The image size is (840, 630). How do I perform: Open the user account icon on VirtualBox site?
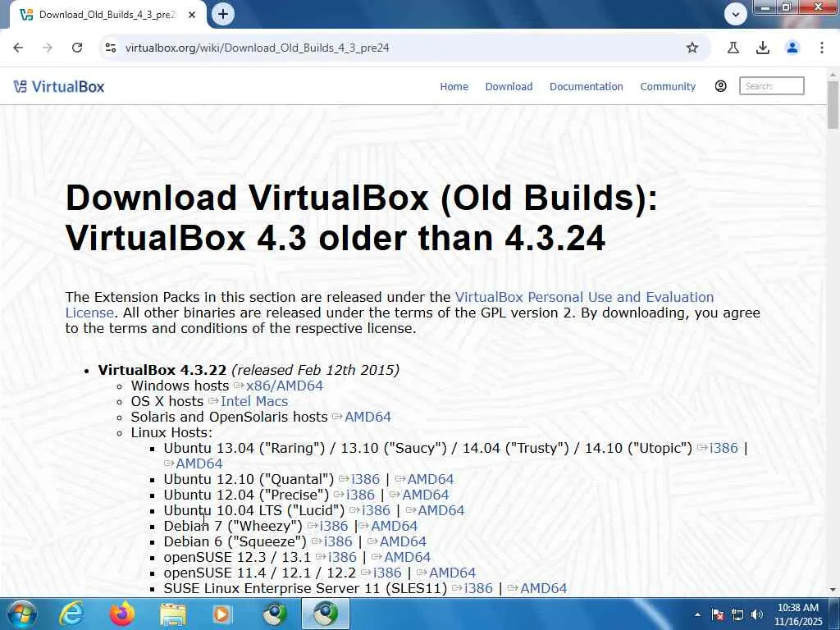[720, 86]
